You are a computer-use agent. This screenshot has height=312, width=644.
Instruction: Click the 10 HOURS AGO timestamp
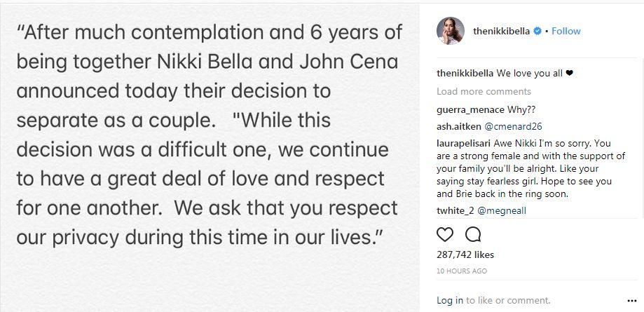tap(462, 271)
